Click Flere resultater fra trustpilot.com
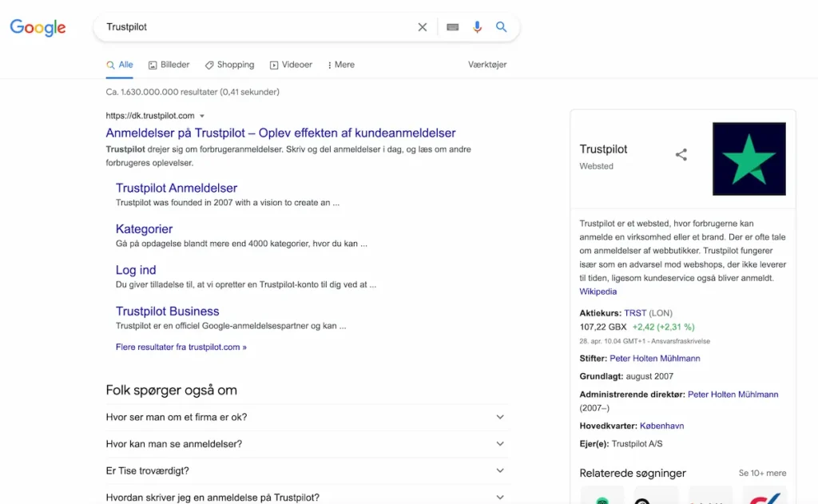 pos(181,347)
